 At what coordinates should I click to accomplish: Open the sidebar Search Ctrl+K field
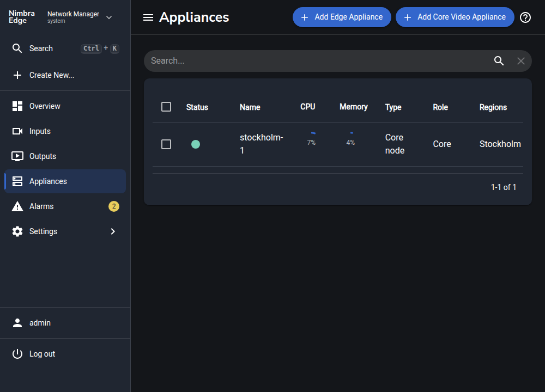[x=65, y=48]
